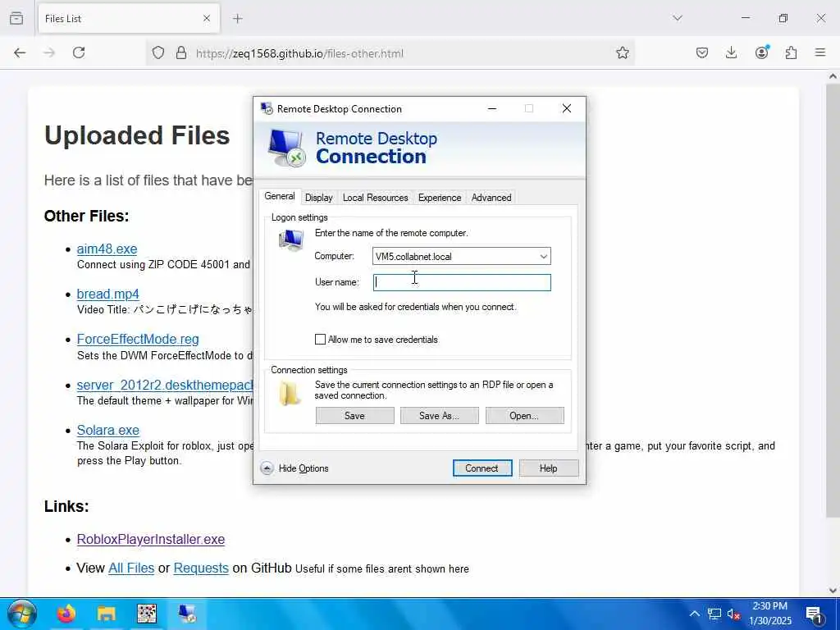Viewport: 840px width, 630px height.
Task: Expand the Computer dropdown list
Action: click(543, 257)
